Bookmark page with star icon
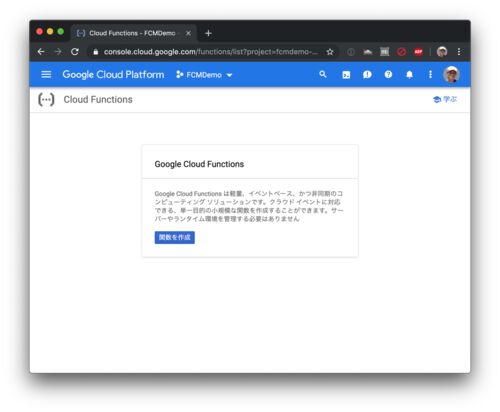 point(330,52)
